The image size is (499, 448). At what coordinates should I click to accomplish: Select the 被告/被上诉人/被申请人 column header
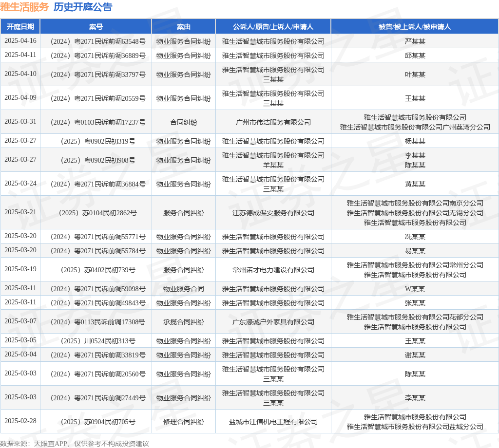coord(415,27)
